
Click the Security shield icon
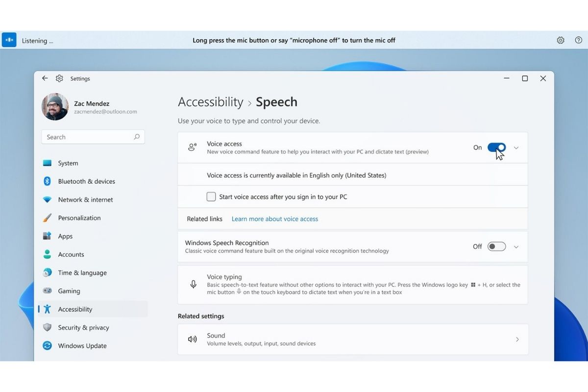pyautogui.click(x=47, y=327)
